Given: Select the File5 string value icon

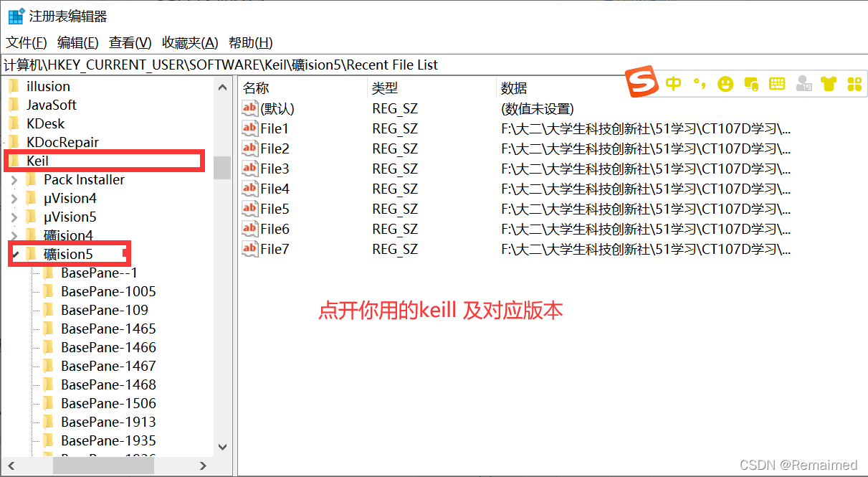Looking at the screenshot, I should coord(249,209).
